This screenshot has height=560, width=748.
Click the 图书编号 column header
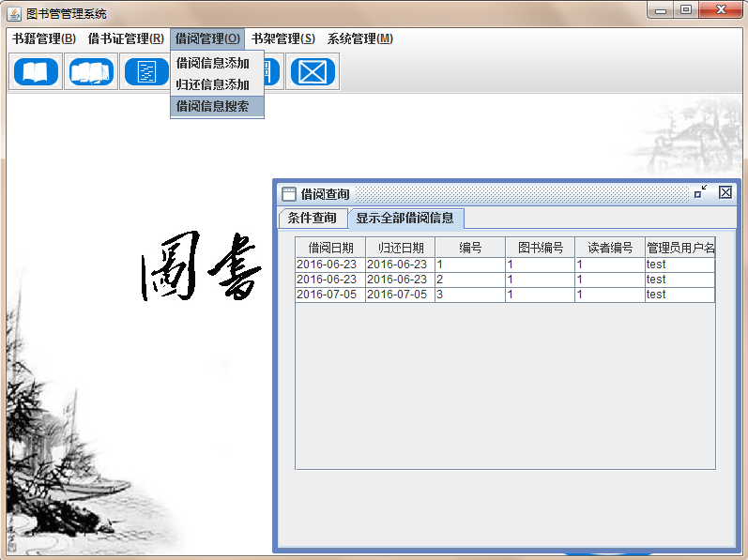coord(541,248)
